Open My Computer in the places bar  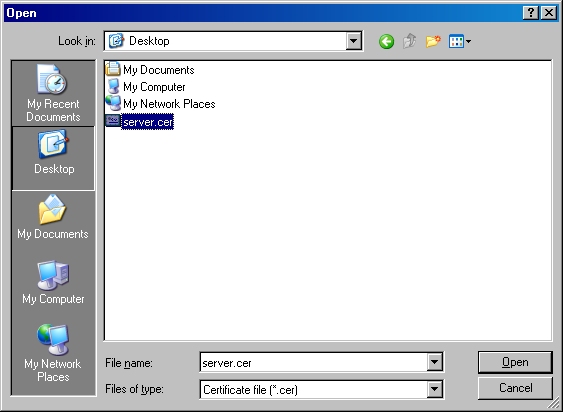(x=53, y=283)
